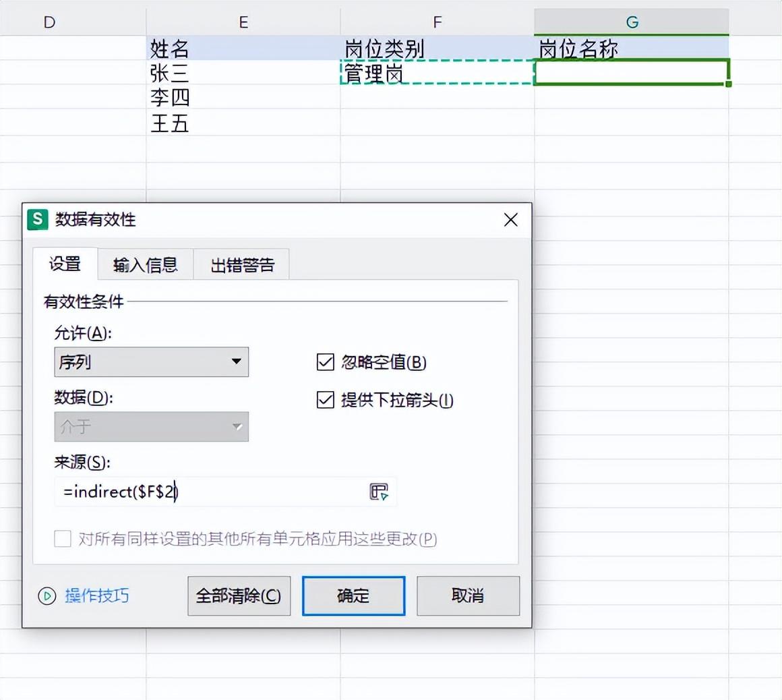Click the green S logo in dialog title
This screenshot has width=782, height=700.
[x=37, y=220]
